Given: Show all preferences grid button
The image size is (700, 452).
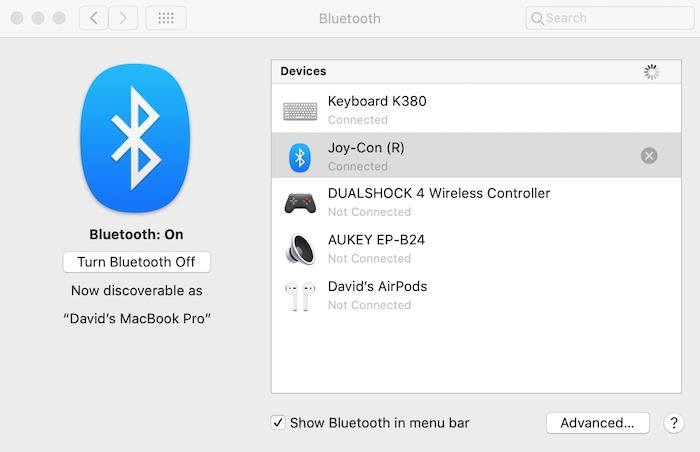Looking at the screenshot, I should tap(166, 18).
